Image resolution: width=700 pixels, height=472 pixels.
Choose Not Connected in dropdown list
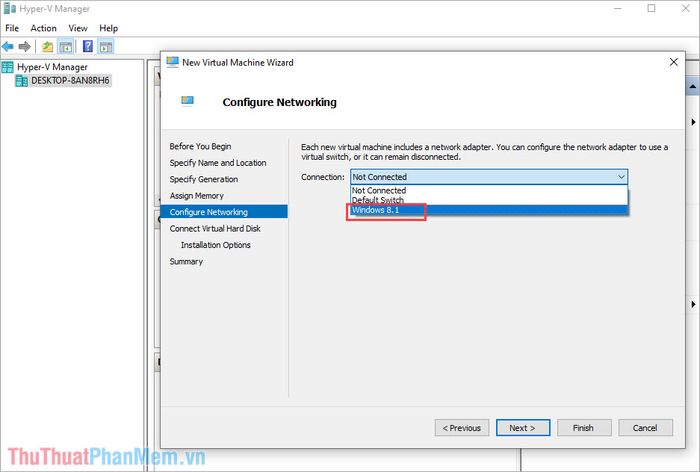(489, 190)
